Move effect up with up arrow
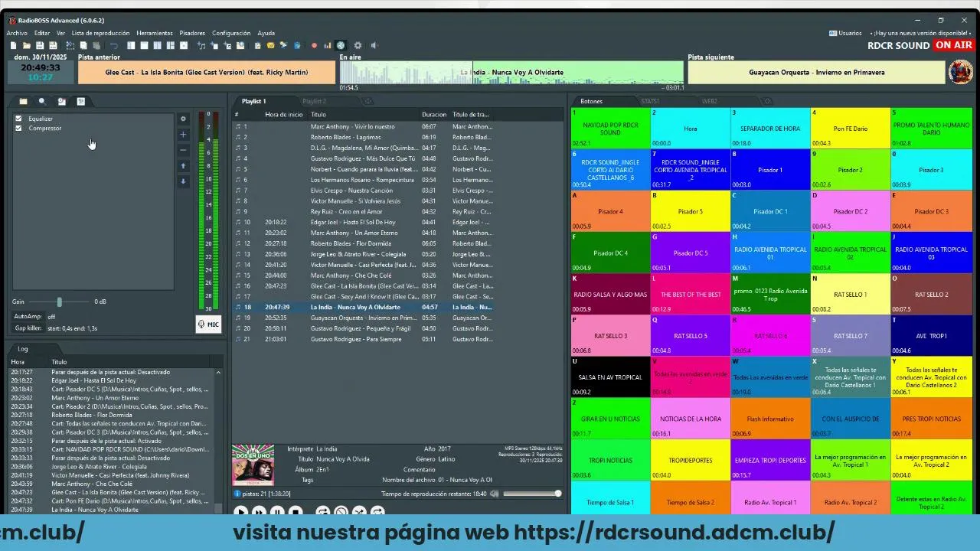Screen dimensions: 980x551 (183, 166)
